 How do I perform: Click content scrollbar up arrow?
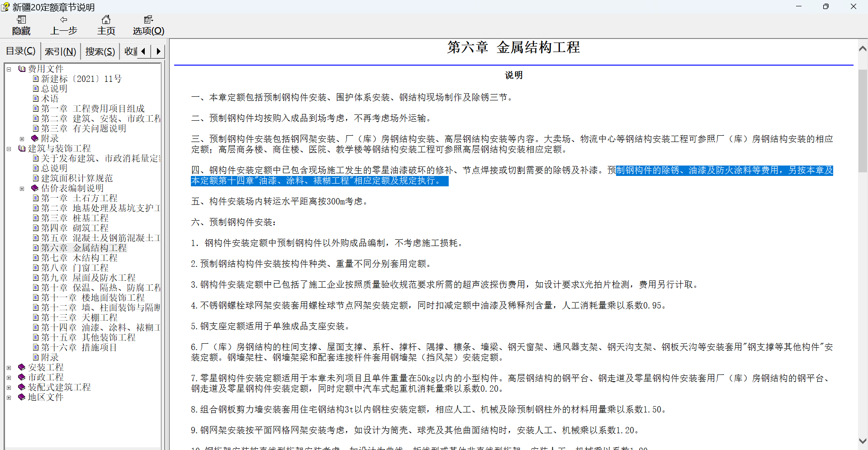tap(863, 48)
